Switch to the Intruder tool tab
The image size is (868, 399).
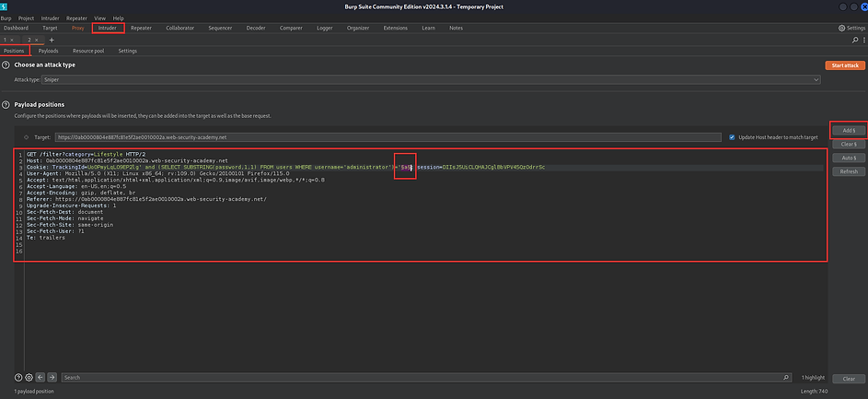tap(108, 28)
